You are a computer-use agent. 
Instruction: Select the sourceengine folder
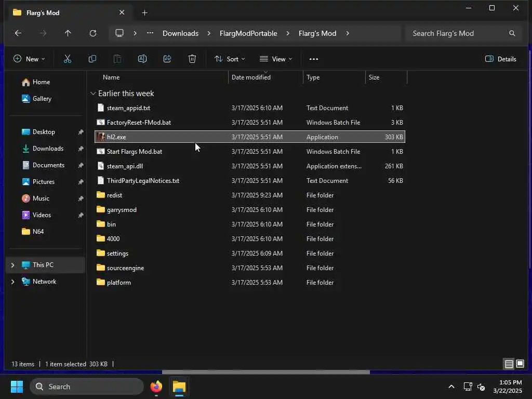coord(250,268)
